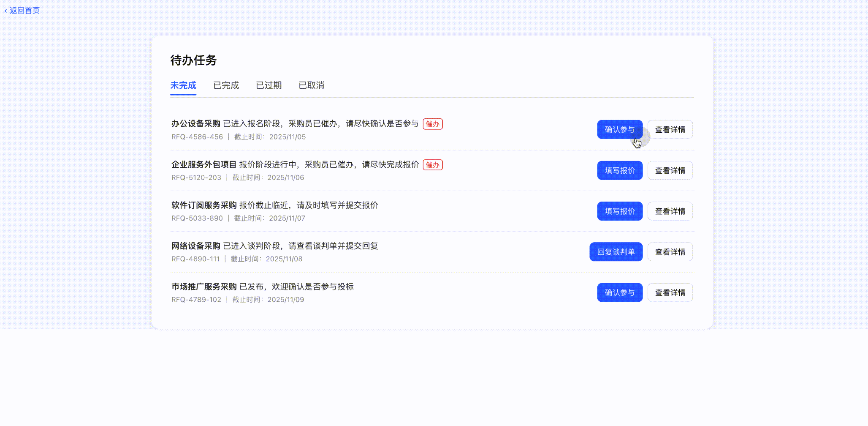The image size is (868, 426).
Task: Click 确认参与 for 办公设备采购
Action: pos(619,129)
